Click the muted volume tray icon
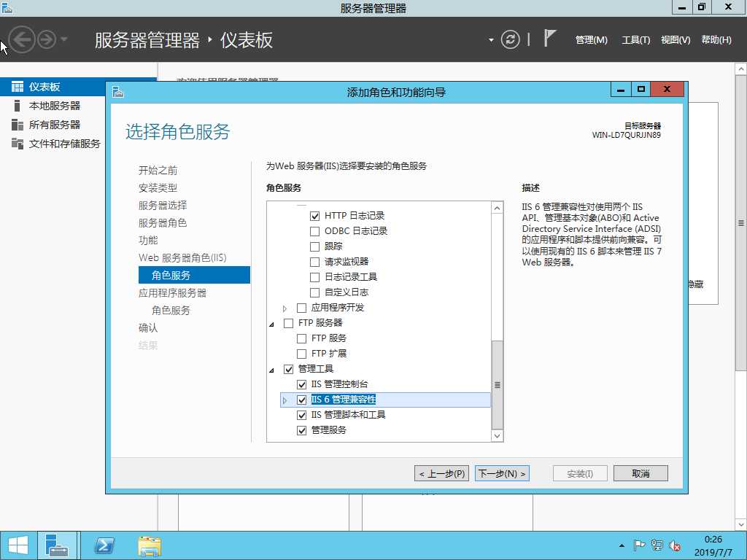The image size is (747, 560). (675, 546)
